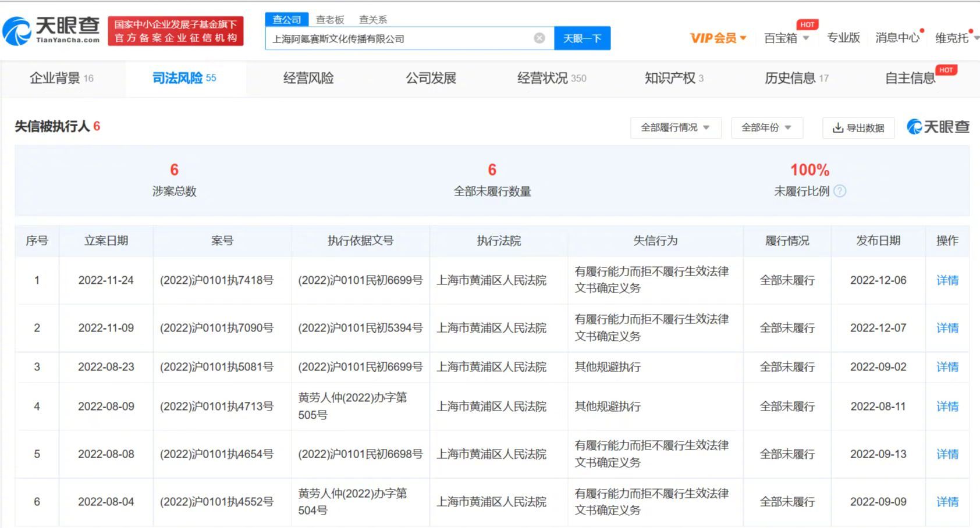The width and height of the screenshot is (980, 528).
Task: Click the download icon in 导出数据
Action: [838, 128]
